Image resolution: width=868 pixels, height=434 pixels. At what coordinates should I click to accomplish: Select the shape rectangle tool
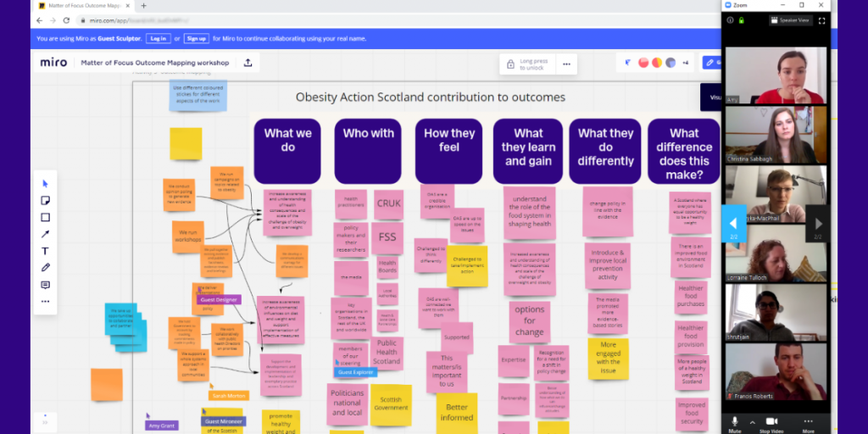click(46, 218)
